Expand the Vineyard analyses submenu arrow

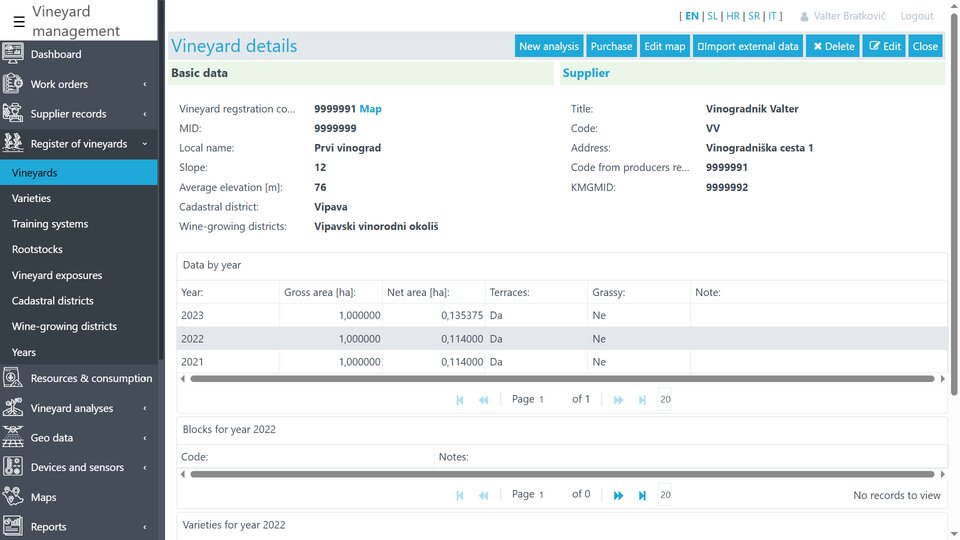point(144,408)
